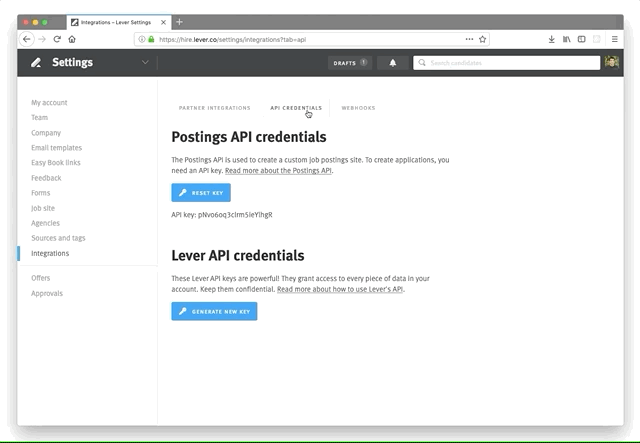Open Offers settings
Viewport: 640px width, 443px height.
click(41, 278)
